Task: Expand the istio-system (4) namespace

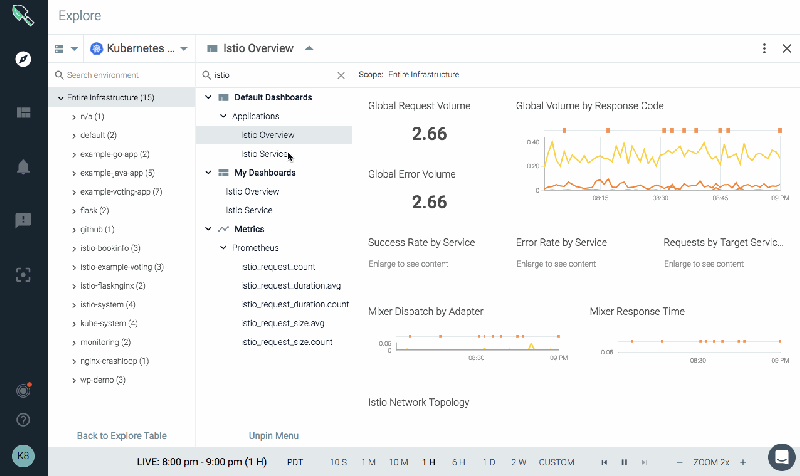Action: coord(74,305)
